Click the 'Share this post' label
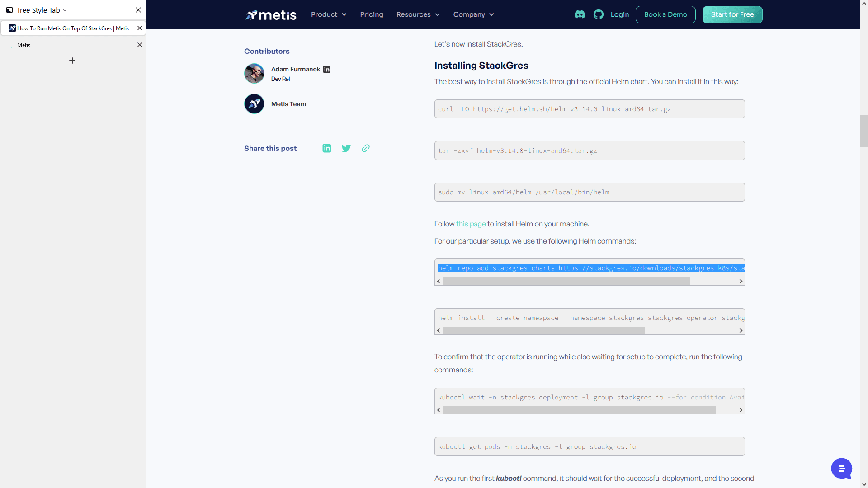Image resolution: width=868 pixels, height=488 pixels. [270, 148]
